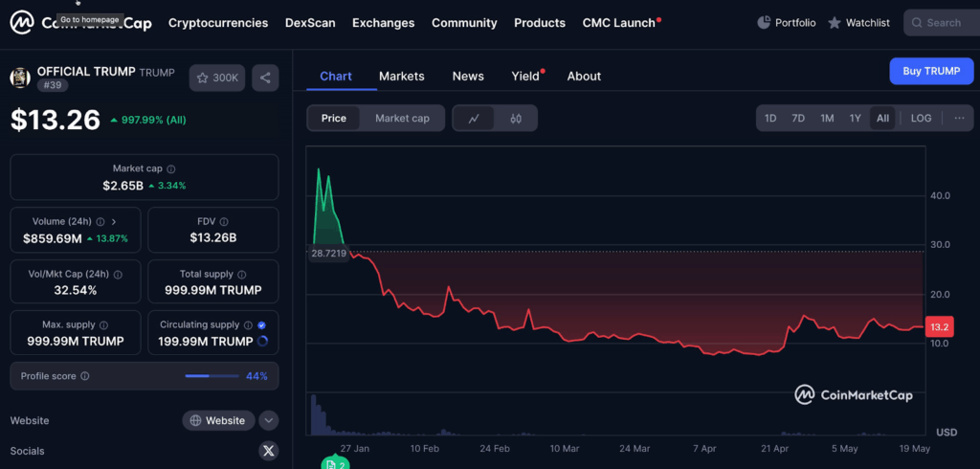
Task: Click the FDV info icon
Action: tap(224, 221)
